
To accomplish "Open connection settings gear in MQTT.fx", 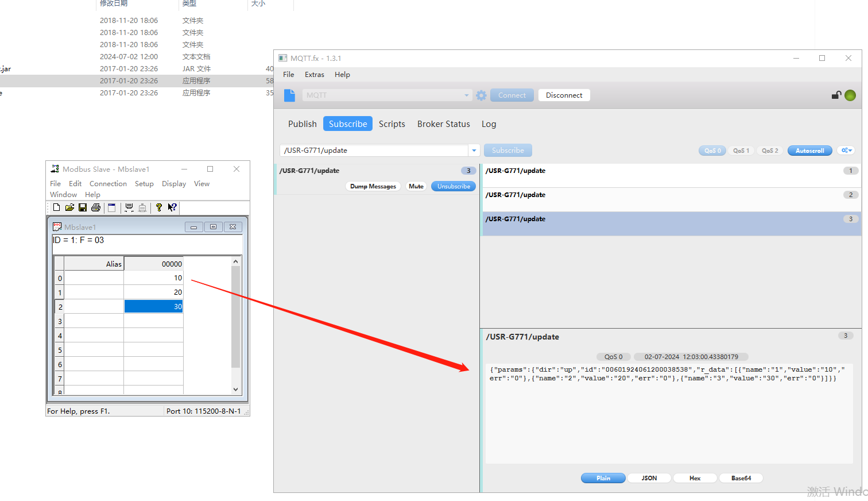I will point(481,95).
